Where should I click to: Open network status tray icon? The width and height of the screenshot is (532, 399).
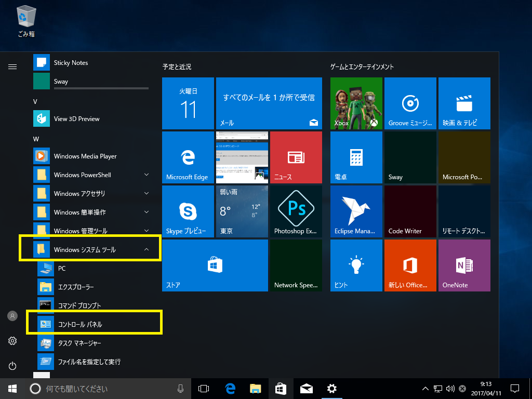[x=438, y=389]
